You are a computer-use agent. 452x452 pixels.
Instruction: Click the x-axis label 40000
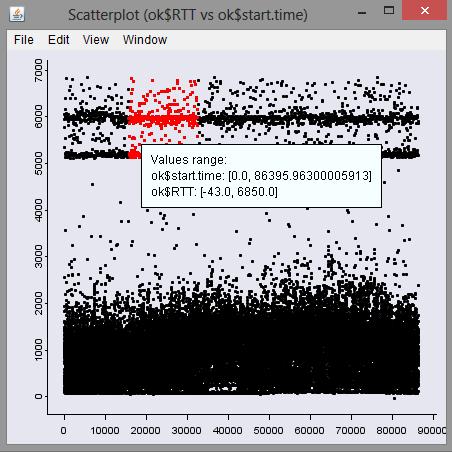[228, 430]
